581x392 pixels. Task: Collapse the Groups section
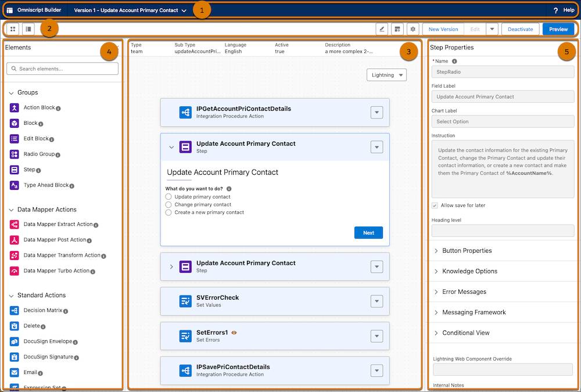click(x=11, y=93)
